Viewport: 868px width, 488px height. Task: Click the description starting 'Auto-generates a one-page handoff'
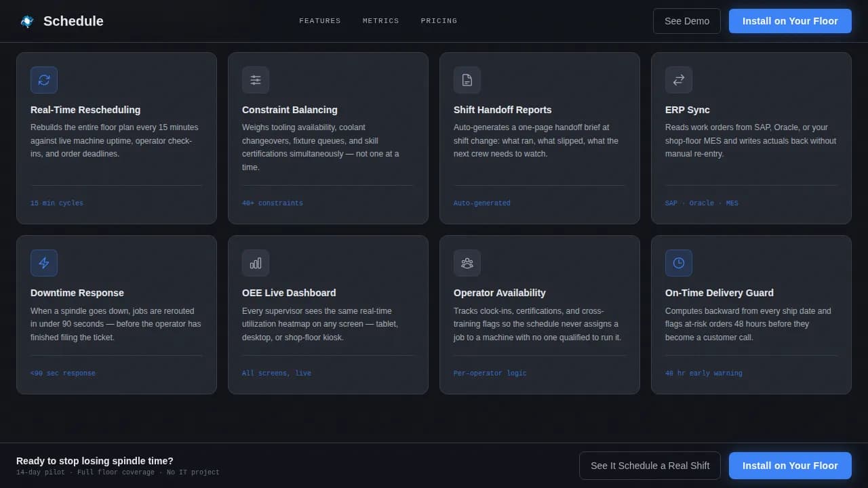[536, 140]
